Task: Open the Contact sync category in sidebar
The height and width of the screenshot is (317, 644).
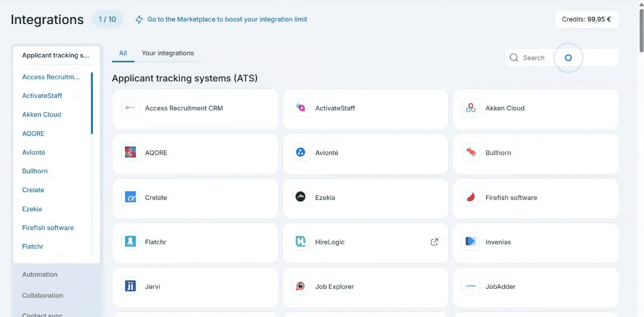Action: click(43, 314)
